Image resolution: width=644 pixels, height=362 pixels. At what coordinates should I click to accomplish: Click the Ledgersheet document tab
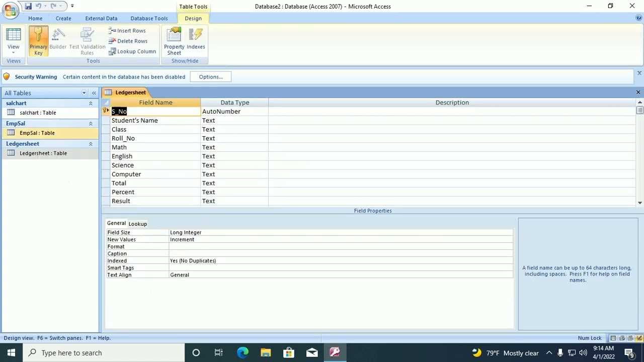click(126, 93)
